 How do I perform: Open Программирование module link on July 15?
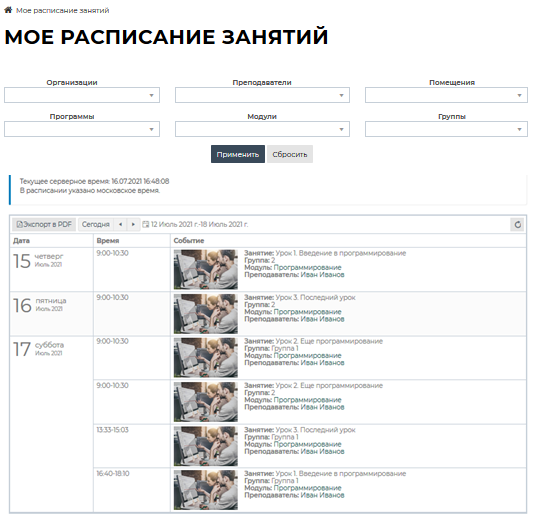click(x=308, y=267)
